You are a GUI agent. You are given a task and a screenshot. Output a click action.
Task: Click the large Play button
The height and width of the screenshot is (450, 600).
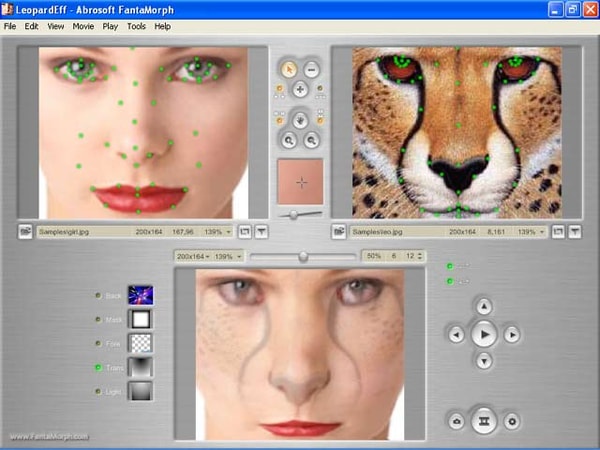coord(484,334)
